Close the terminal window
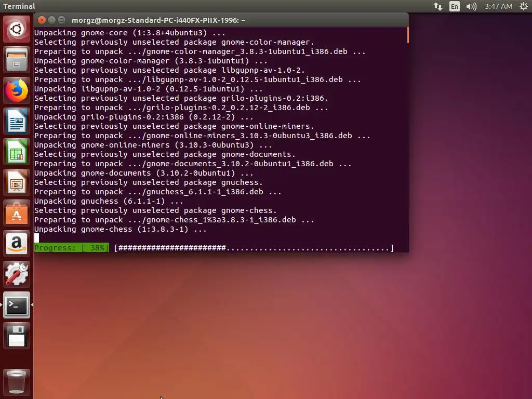 pyautogui.click(x=42, y=20)
